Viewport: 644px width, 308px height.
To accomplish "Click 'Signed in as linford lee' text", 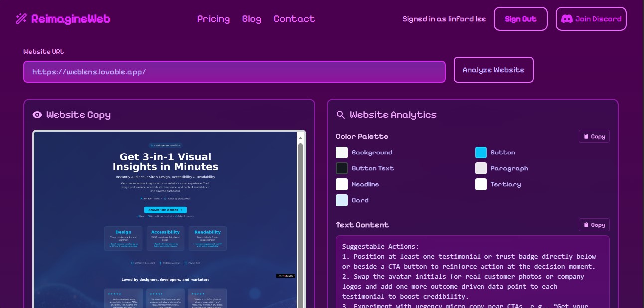I will 444,19.
